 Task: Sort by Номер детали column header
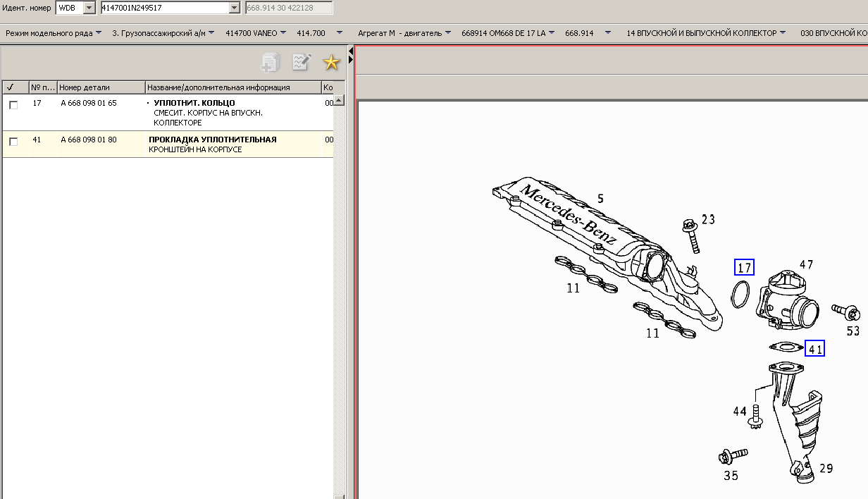[x=100, y=87]
